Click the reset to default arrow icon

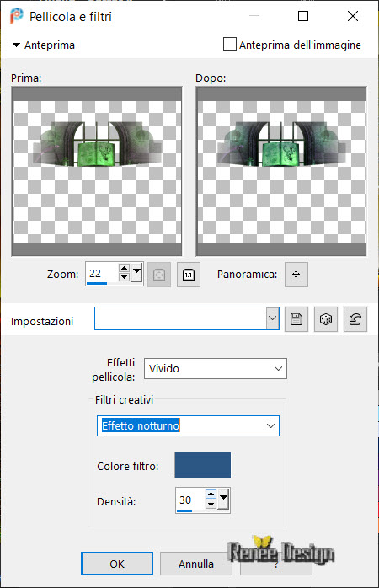click(x=355, y=319)
